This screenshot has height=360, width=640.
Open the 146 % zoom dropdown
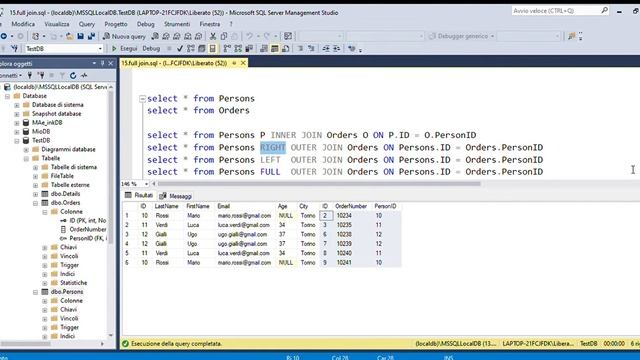tap(146, 184)
